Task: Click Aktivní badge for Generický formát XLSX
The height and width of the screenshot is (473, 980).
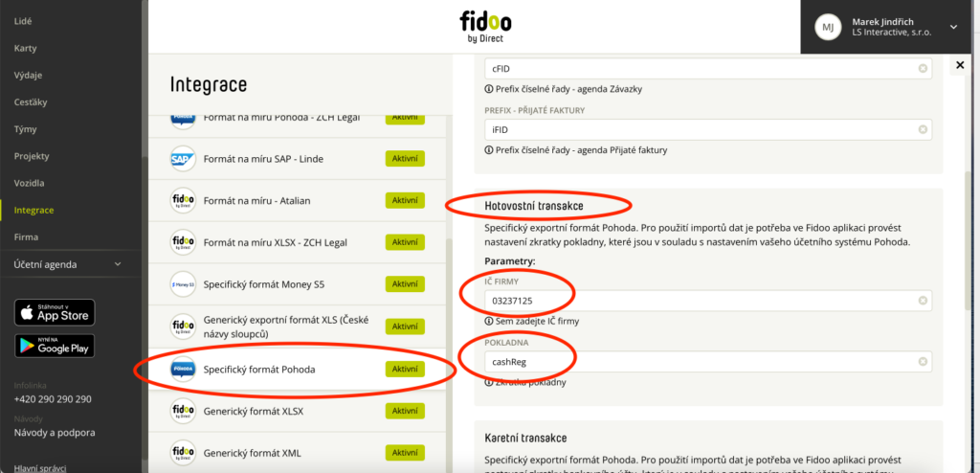Action: click(x=405, y=411)
